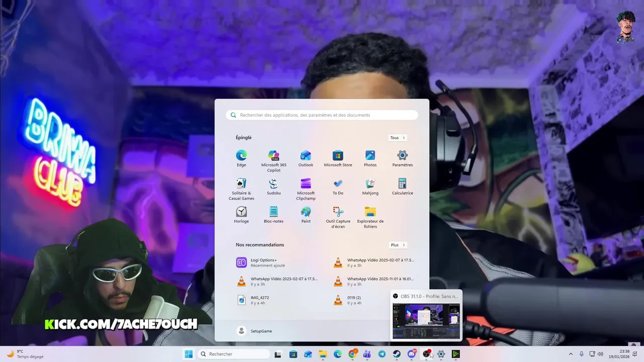This screenshot has width=644, height=362.
Task: Open File Explorer in the taskbar
Action: pyautogui.click(x=323, y=354)
